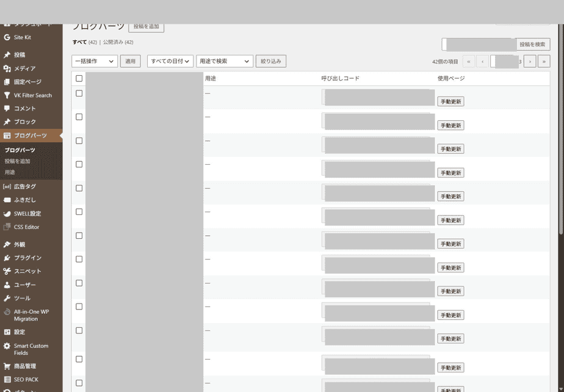564x392 pixels.
Task: Focus the post search input field
Action: (479, 45)
